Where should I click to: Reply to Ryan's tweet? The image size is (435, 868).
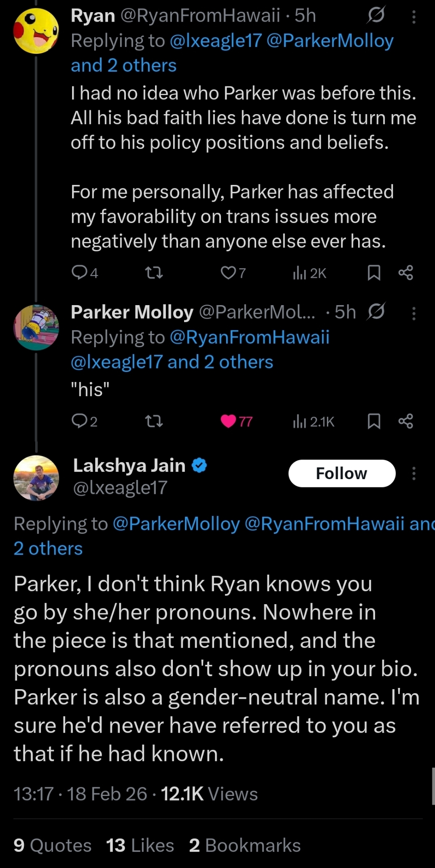[x=79, y=273]
